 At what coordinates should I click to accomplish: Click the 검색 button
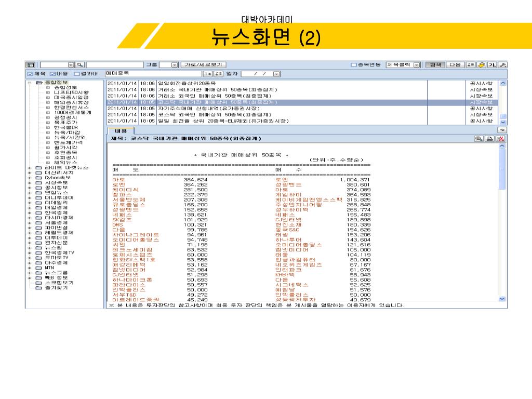[x=435, y=65]
